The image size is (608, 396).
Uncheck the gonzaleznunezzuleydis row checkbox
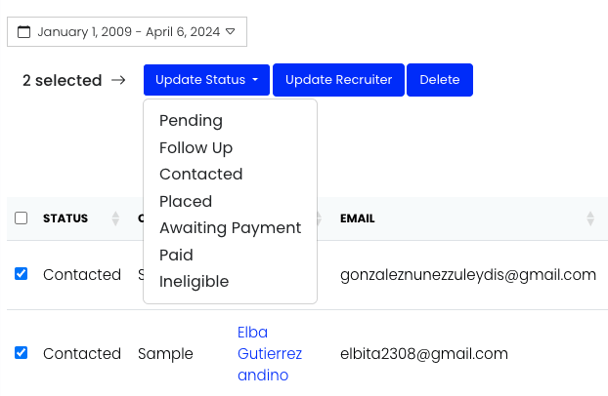(x=21, y=274)
